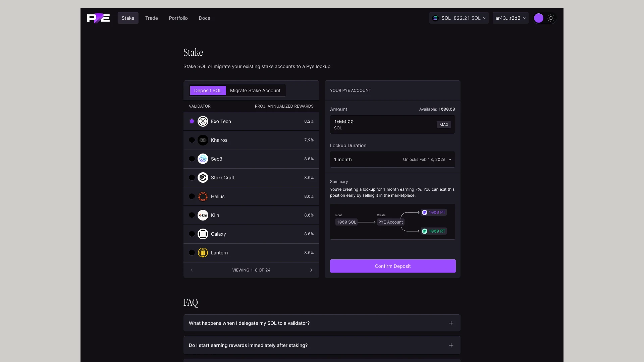Expand the delegate my SOL FAQ
Viewport: 644px width, 362px height.
(322, 323)
